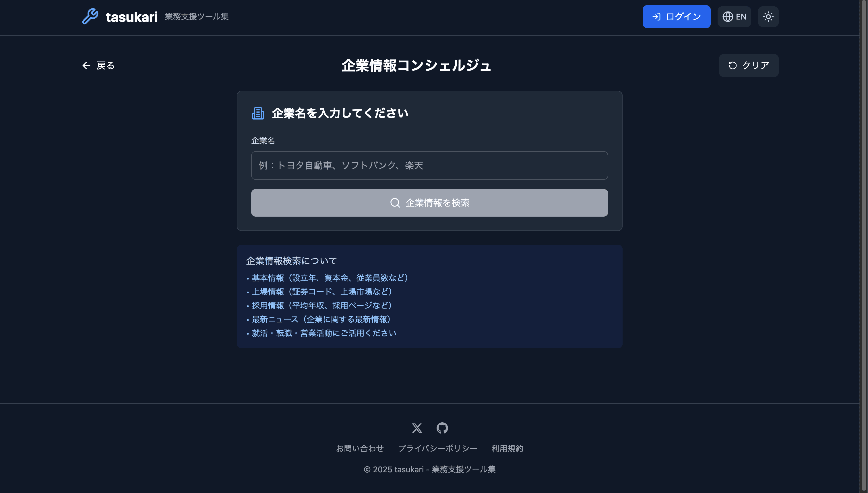Click the 企業名 input field
This screenshot has height=493, width=868.
point(429,165)
